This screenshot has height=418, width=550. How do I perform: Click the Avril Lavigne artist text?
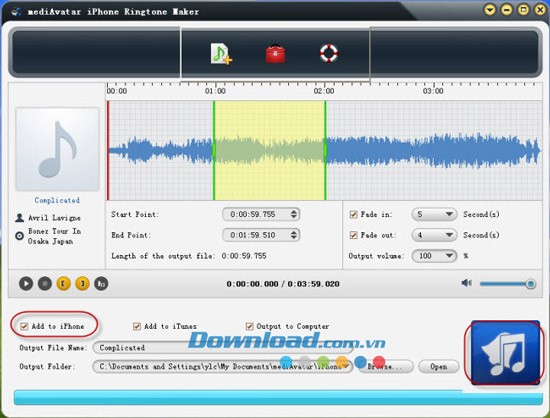point(54,218)
